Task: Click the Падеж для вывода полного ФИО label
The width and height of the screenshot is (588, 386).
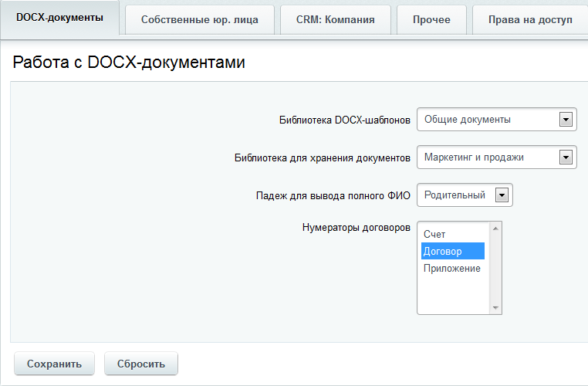Action: pos(333,195)
